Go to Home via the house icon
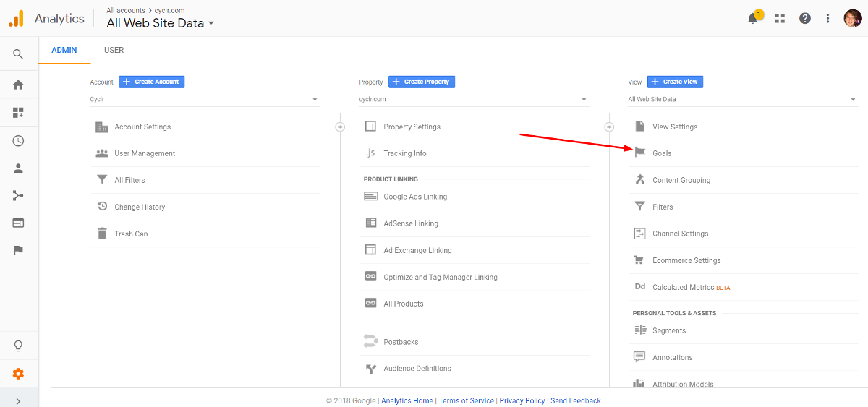 coord(18,85)
